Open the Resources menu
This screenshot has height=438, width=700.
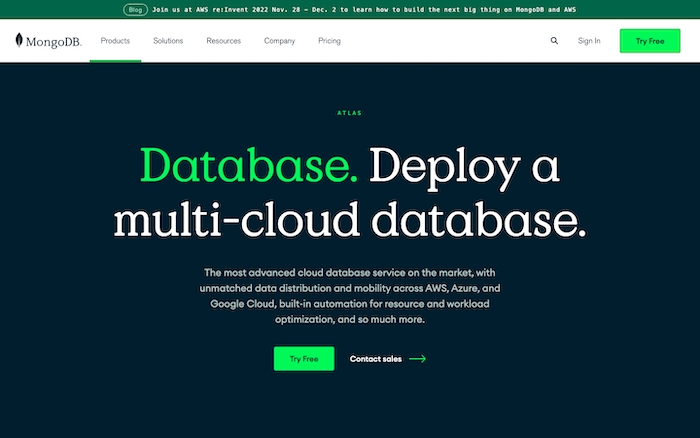pyautogui.click(x=223, y=41)
